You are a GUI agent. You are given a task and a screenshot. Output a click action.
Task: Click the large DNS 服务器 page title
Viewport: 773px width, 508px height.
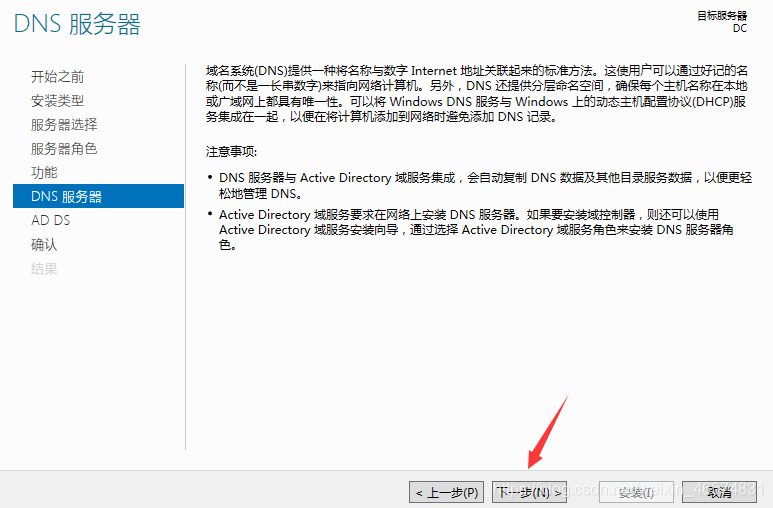(77, 24)
